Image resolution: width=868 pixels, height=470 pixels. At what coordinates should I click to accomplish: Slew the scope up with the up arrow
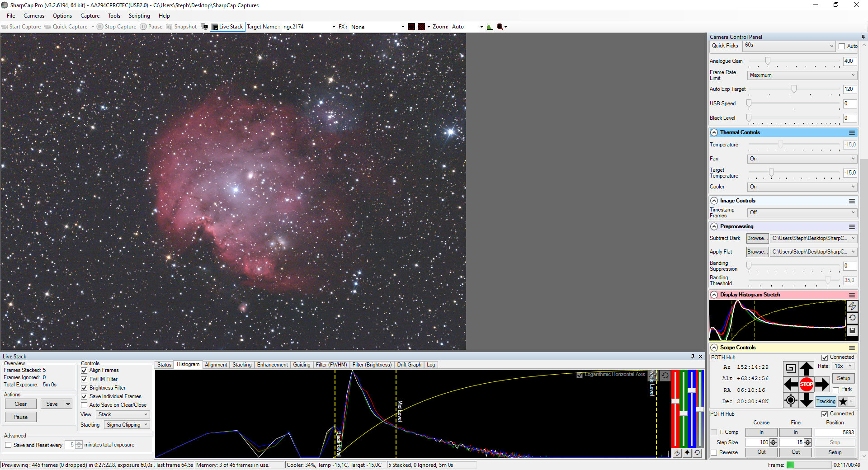pos(806,369)
